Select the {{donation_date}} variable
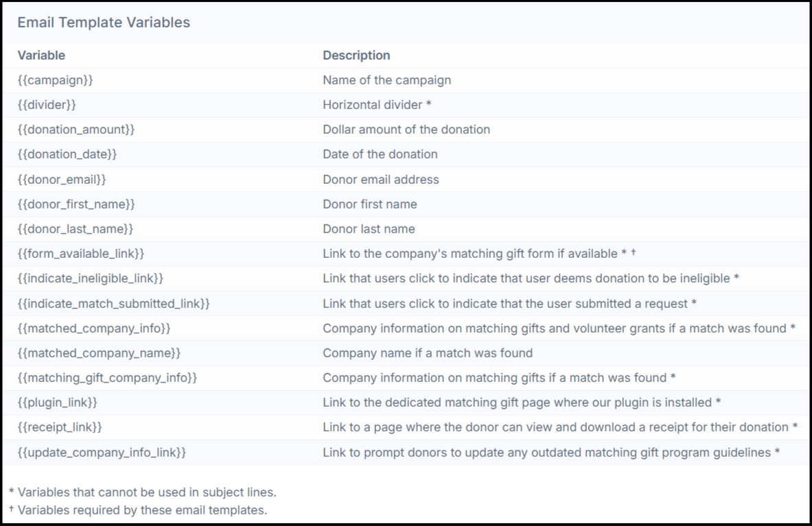Image resolution: width=812 pixels, height=526 pixels. click(67, 154)
